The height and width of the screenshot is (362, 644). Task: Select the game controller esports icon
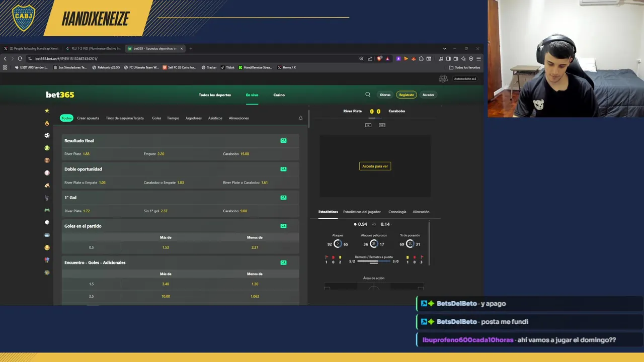click(47, 210)
